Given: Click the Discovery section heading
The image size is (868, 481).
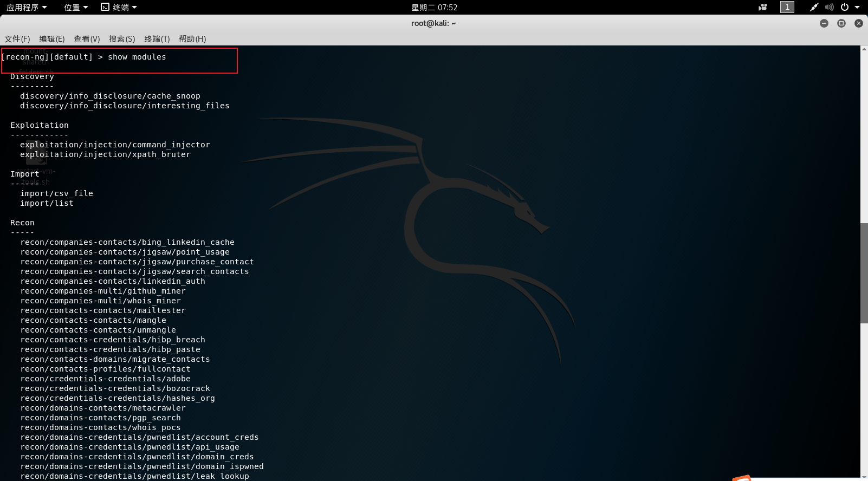Looking at the screenshot, I should click(x=32, y=76).
